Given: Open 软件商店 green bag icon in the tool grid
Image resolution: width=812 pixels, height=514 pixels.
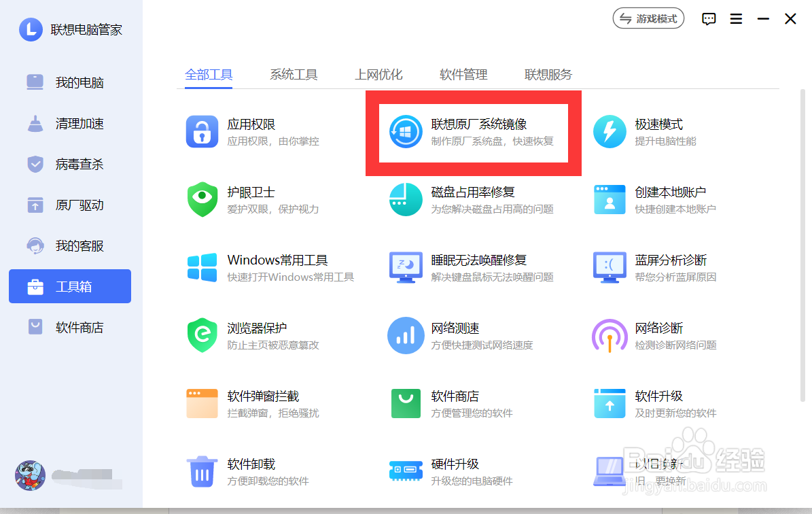Looking at the screenshot, I should (x=406, y=403).
